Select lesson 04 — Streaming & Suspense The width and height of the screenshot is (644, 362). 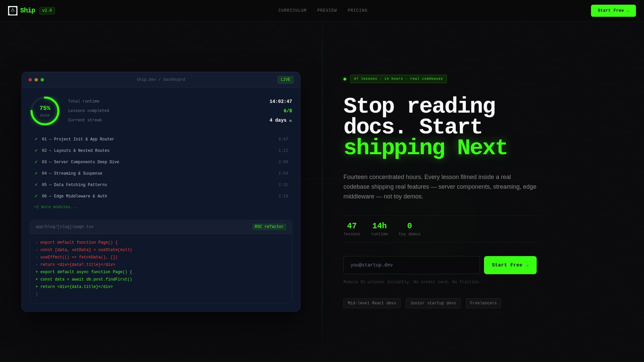pos(161,174)
